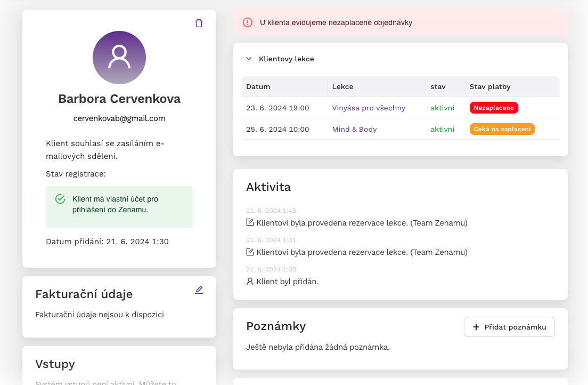Click the green check icon in registration status
Screen dimensions: 588x385
(60, 199)
